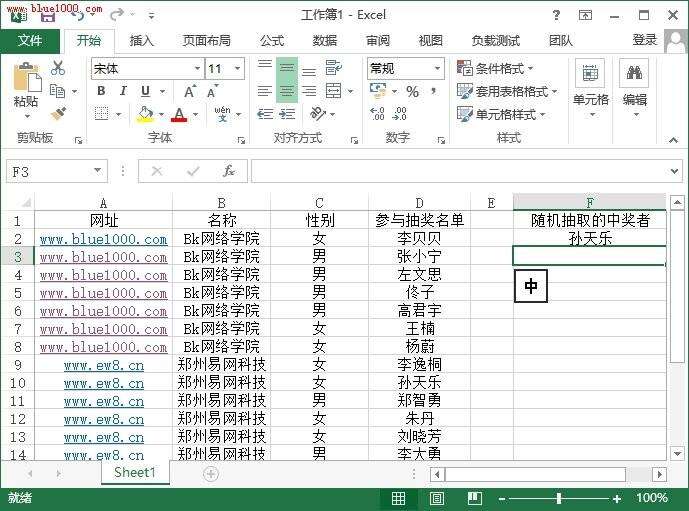
Task: Apply Comma style separator
Action: 434,91
